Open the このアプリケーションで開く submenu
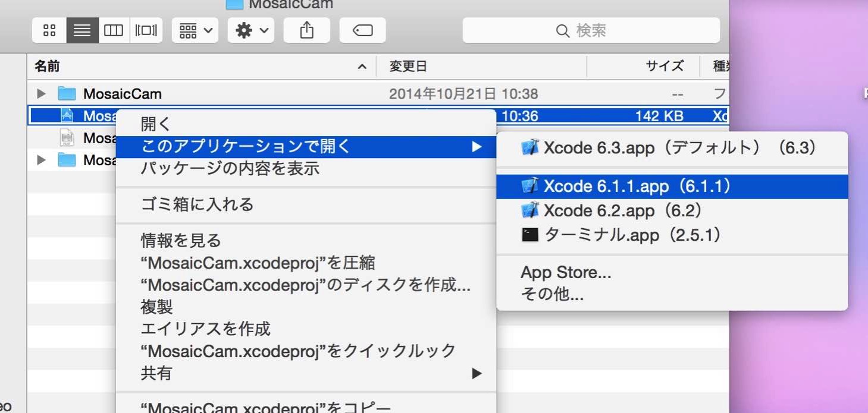Image resolution: width=868 pixels, height=413 pixels. [x=306, y=146]
